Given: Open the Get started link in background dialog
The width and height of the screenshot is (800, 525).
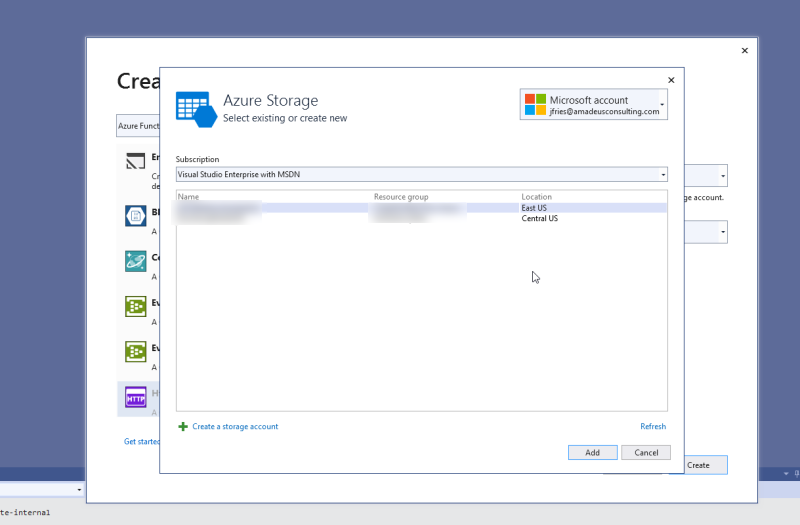Looking at the screenshot, I should (142, 441).
